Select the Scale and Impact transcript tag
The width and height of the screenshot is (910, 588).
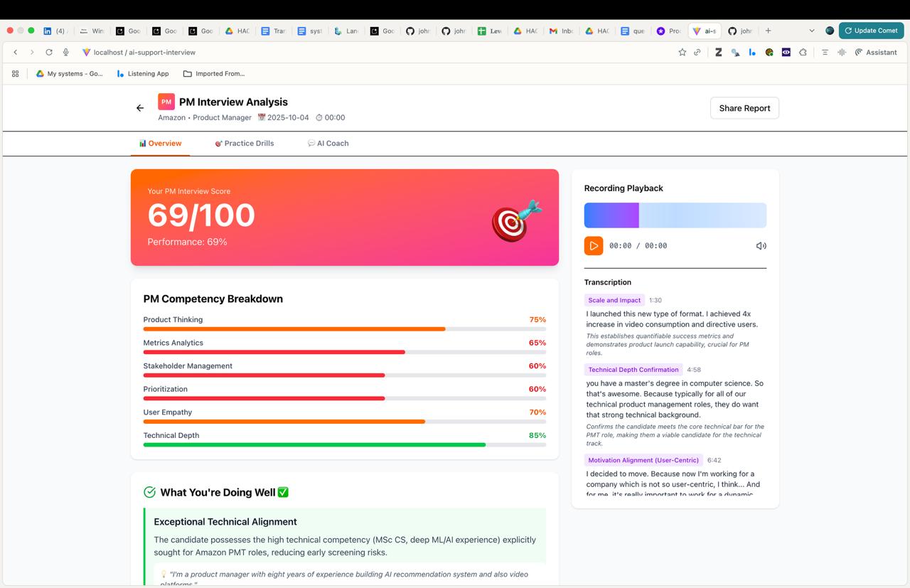pos(614,300)
